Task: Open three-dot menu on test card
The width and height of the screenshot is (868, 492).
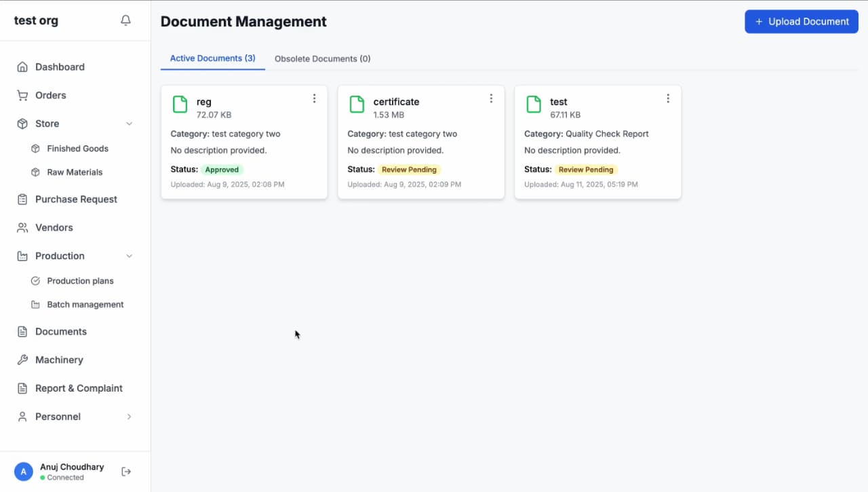Action: click(668, 98)
